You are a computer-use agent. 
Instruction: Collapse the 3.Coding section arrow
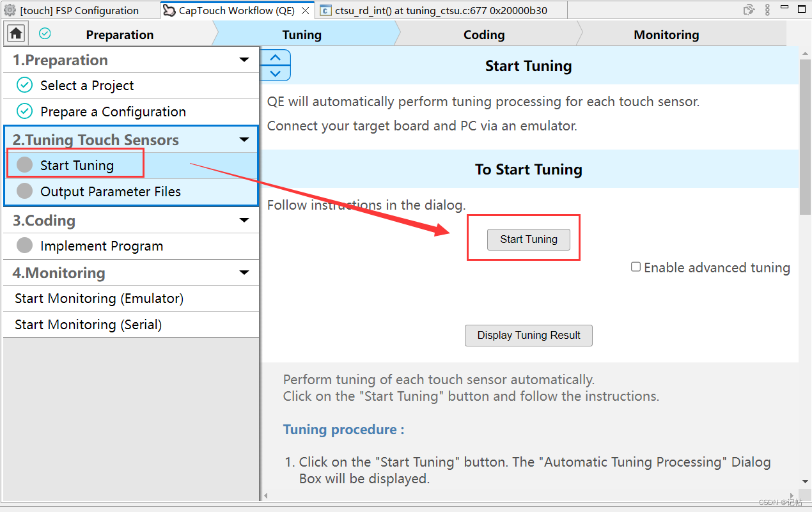coord(244,221)
